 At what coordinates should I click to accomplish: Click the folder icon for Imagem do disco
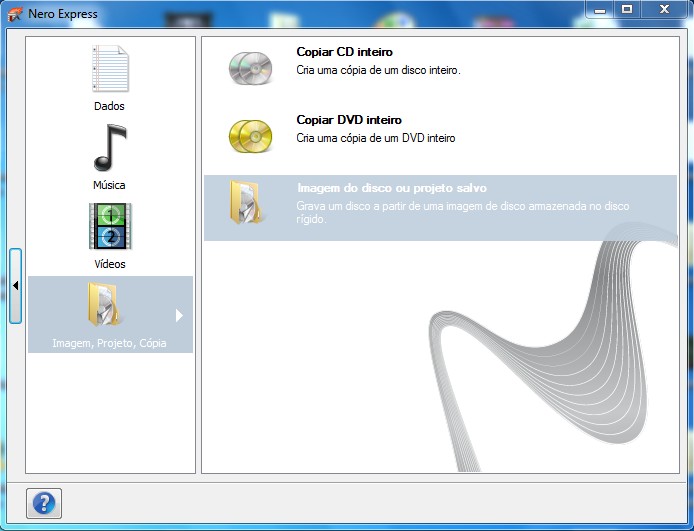[246, 203]
